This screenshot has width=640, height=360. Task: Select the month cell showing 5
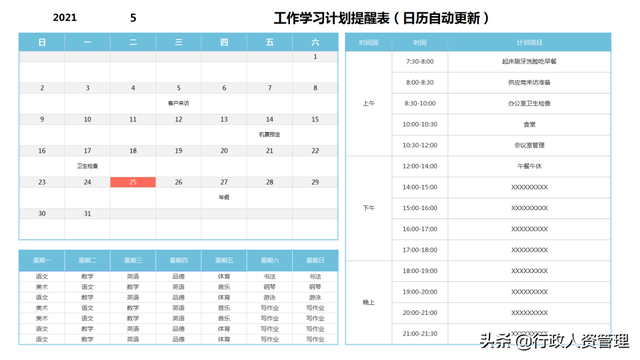133,18
